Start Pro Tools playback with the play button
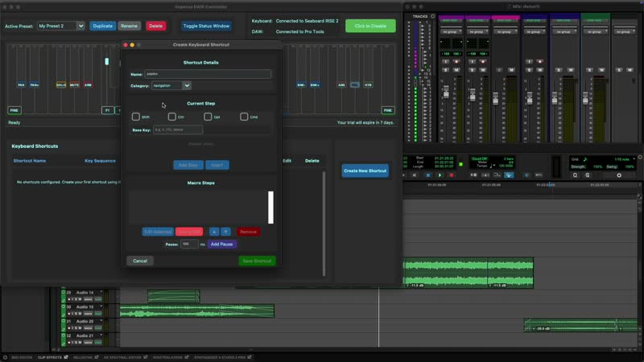 (x=440, y=175)
